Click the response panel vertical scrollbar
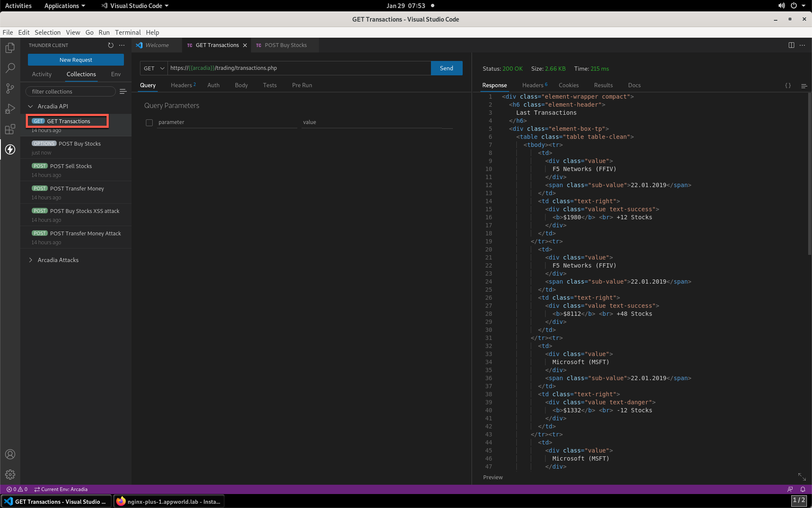The height and width of the screenshot is (508, 812). [x=809, y=174]
